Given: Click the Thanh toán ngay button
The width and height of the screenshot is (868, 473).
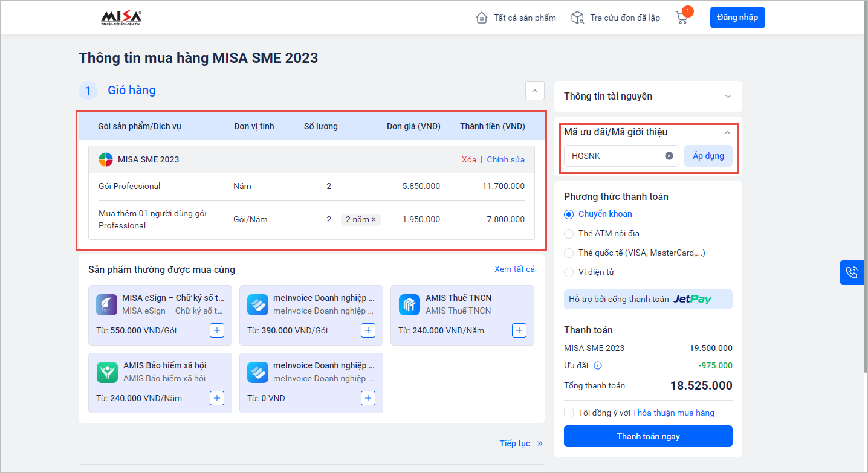Looking at the screenshot, I should pyautogui.click(x=648, y=436).
